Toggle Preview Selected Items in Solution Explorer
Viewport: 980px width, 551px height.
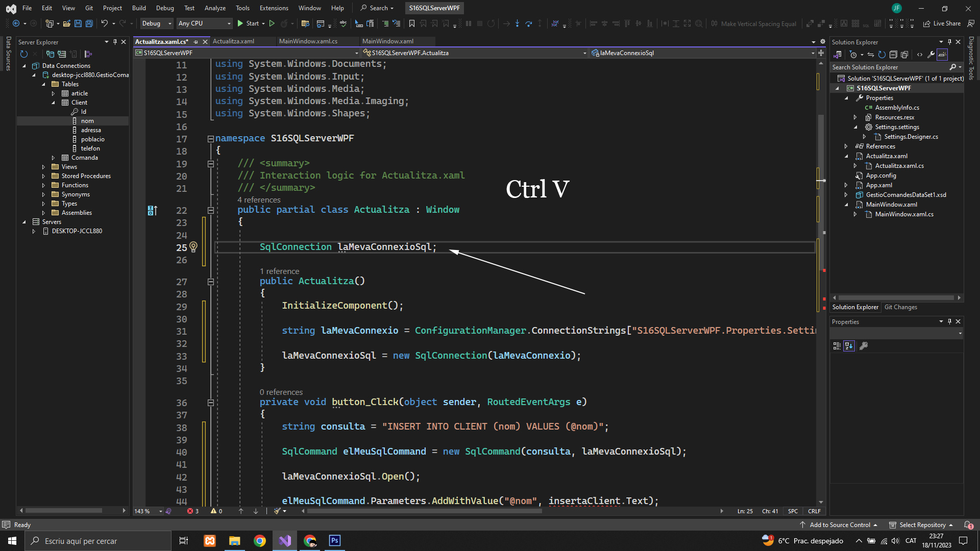(942, 55)
